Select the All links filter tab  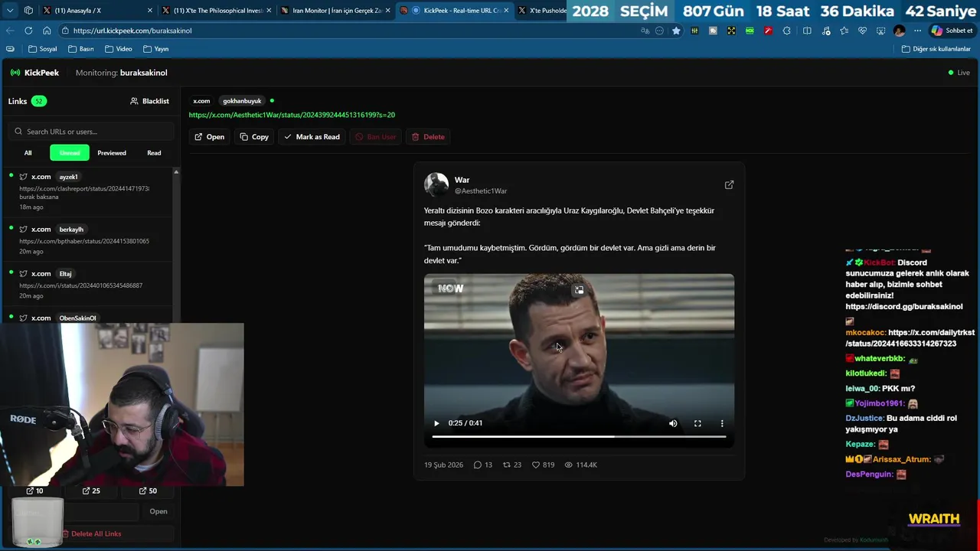point(28,153)
